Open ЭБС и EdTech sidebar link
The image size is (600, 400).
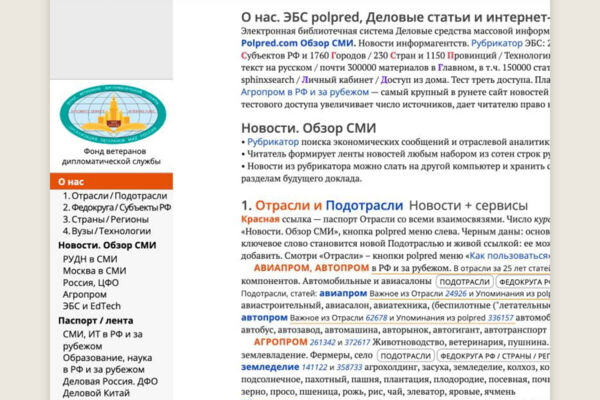point(91,306)
